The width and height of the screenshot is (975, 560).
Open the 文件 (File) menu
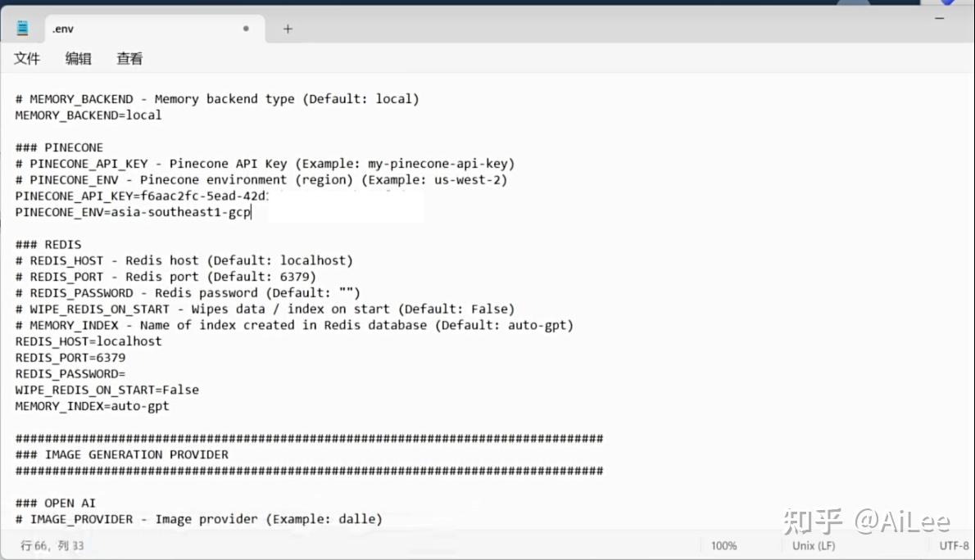[x=27, y=58]
